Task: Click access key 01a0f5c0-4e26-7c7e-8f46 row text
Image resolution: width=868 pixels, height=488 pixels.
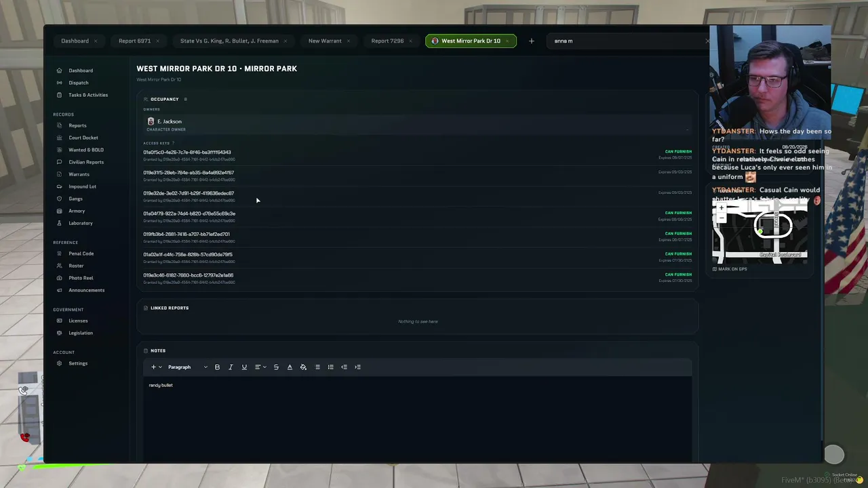Action: click(187, 152)
